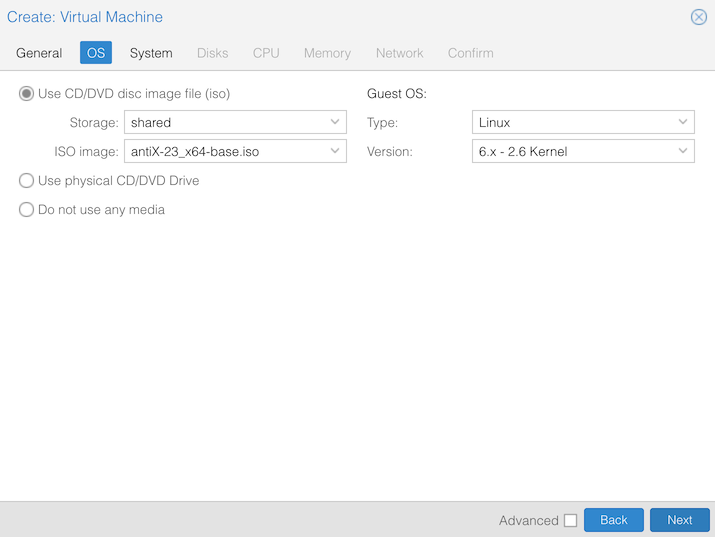Expand the Storage dropdown arrow
Image resolution: width=715 pixels, height=537 pixels.
(335, 123)
